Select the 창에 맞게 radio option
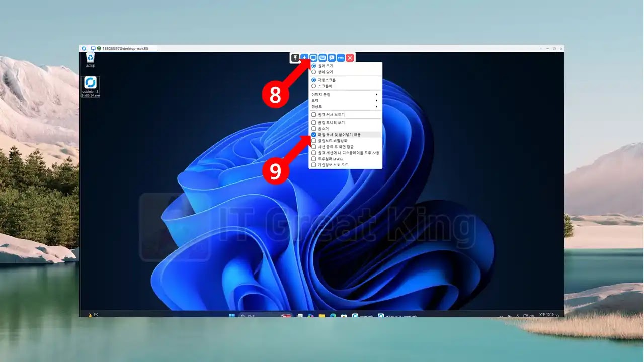 tap(314, 72)
